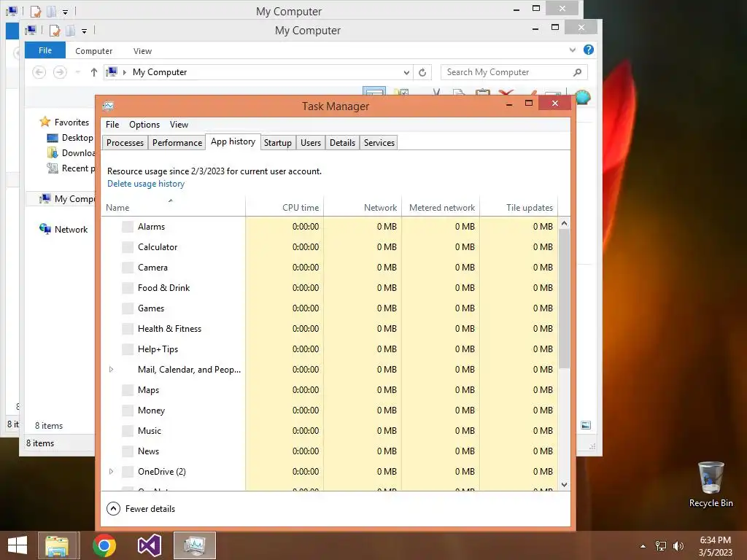Click Task Manager taskbar button
The height and width of the screenshot is (560, 747).
[195, 545]
